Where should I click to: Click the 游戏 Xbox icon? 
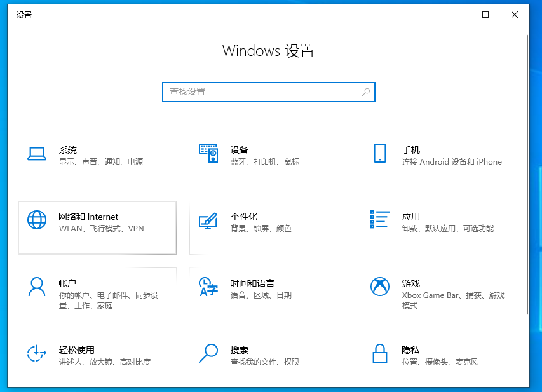click(379, 287)
